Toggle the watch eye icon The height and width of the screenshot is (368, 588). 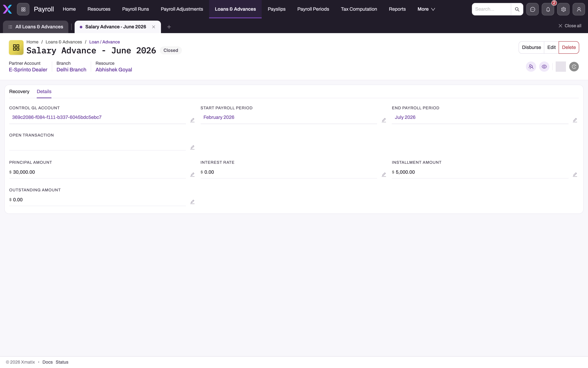pos(544,67)
